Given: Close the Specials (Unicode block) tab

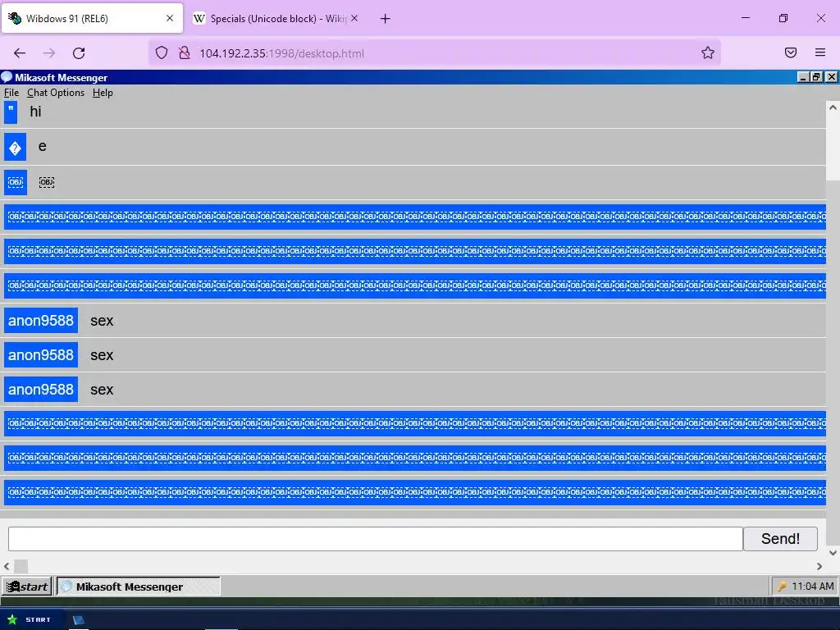Looking at the screenshot, I should 354,18.
